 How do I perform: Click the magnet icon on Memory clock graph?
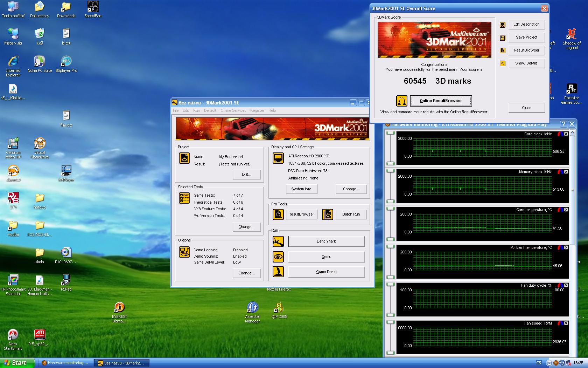tap(560, 172)
